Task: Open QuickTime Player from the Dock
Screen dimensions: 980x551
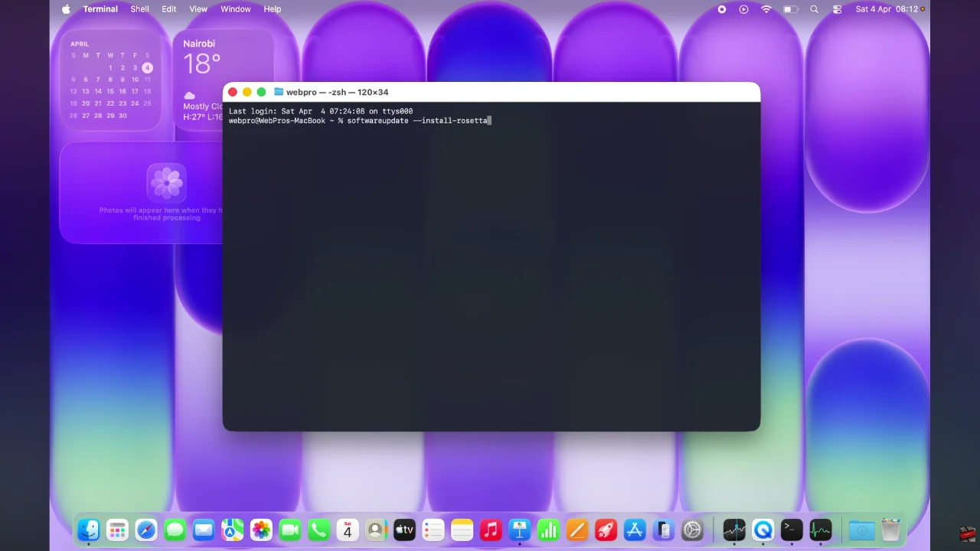Action: (x=763, y=529)
